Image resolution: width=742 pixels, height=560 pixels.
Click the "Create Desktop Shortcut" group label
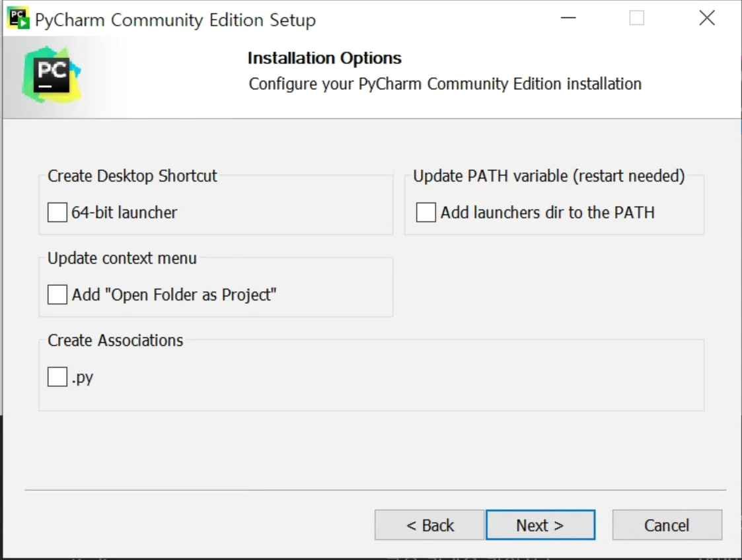coord(132,176)
